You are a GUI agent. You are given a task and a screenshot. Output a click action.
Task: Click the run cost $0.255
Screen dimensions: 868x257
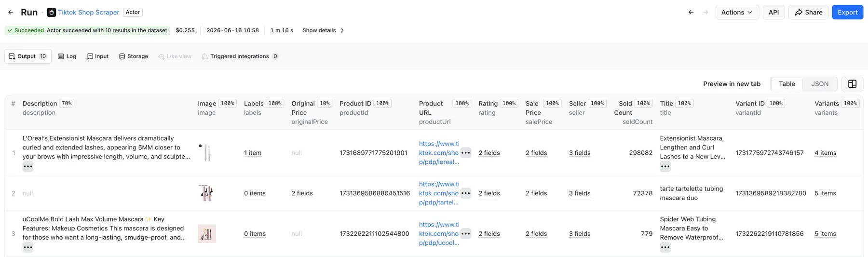point(185,30)
